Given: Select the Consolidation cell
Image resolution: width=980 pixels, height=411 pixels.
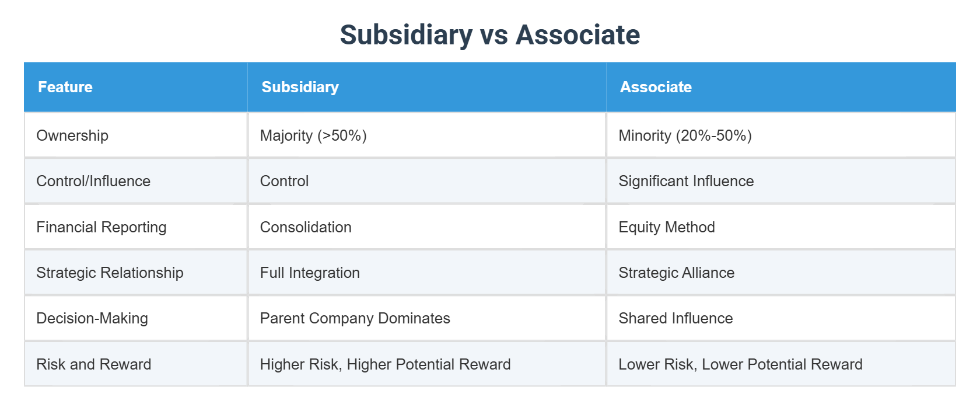Looking at the screenshot, I should (306, 227).
